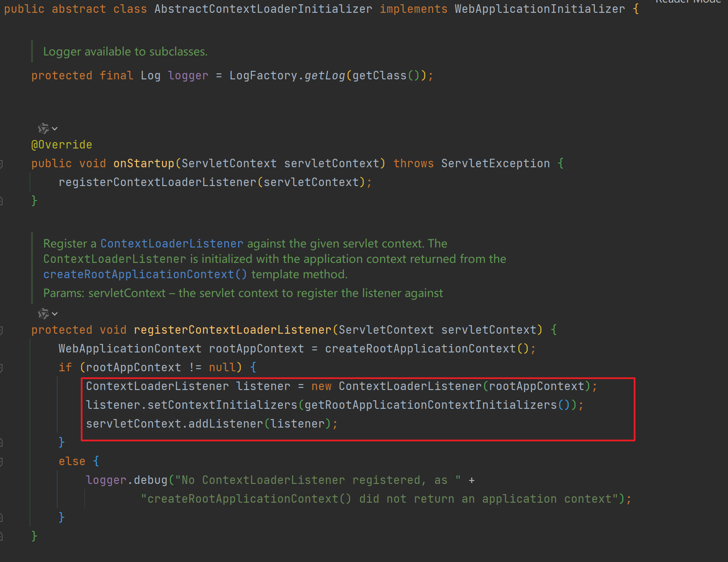Collapse the else block using its fold marker
Screen dimensions: 728x562
1,462
